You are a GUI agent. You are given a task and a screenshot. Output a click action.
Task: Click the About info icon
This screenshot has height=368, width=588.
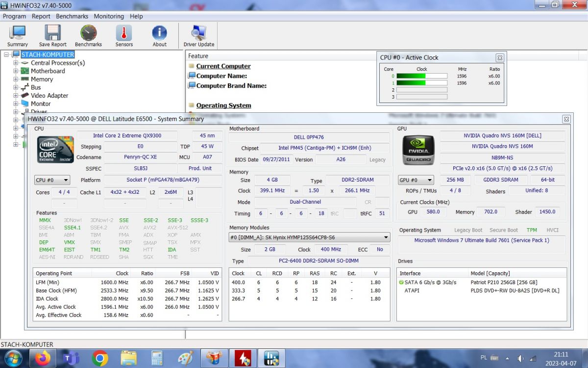point(159,36)
